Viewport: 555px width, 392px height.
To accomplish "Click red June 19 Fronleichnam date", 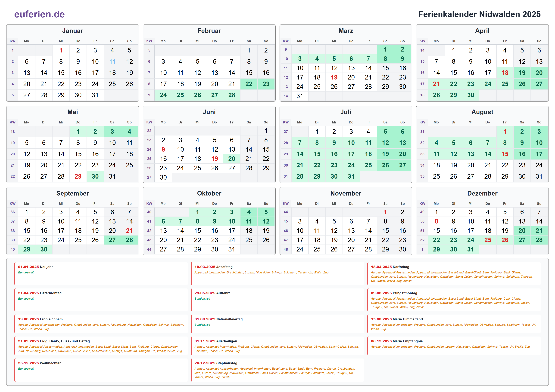I will [214, 159].
